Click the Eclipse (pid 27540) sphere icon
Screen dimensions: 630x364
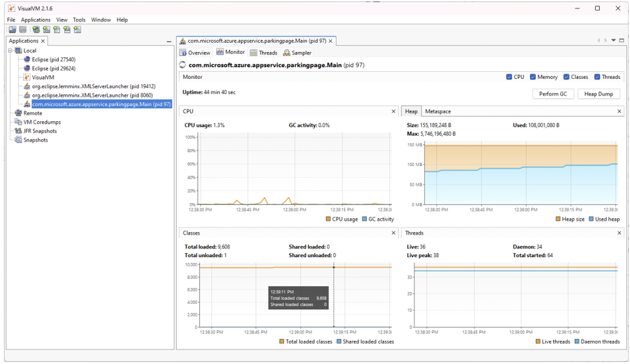click(27, 59)
